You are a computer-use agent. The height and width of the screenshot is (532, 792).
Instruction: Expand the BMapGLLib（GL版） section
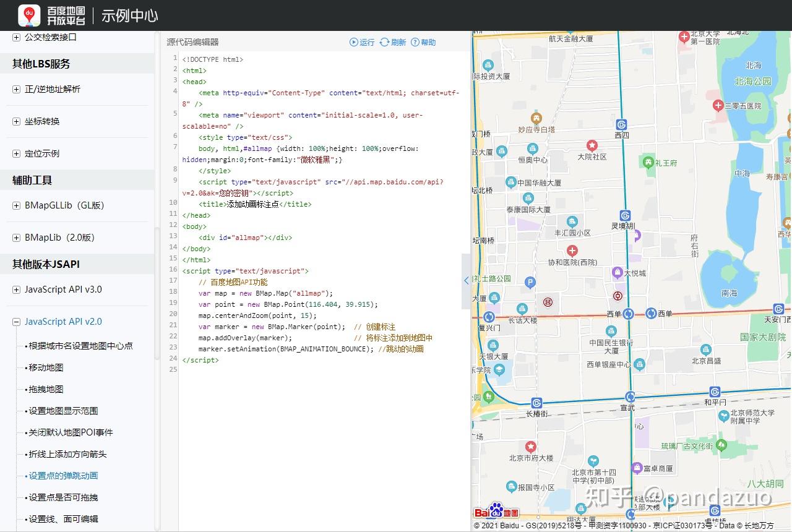[x=16, y=205]
